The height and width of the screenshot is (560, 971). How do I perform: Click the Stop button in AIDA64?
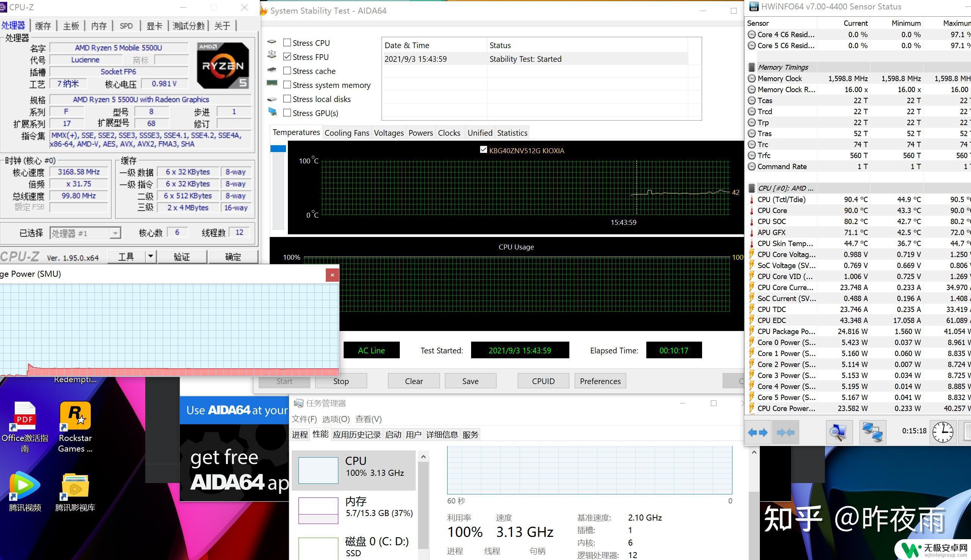[340, 381]
